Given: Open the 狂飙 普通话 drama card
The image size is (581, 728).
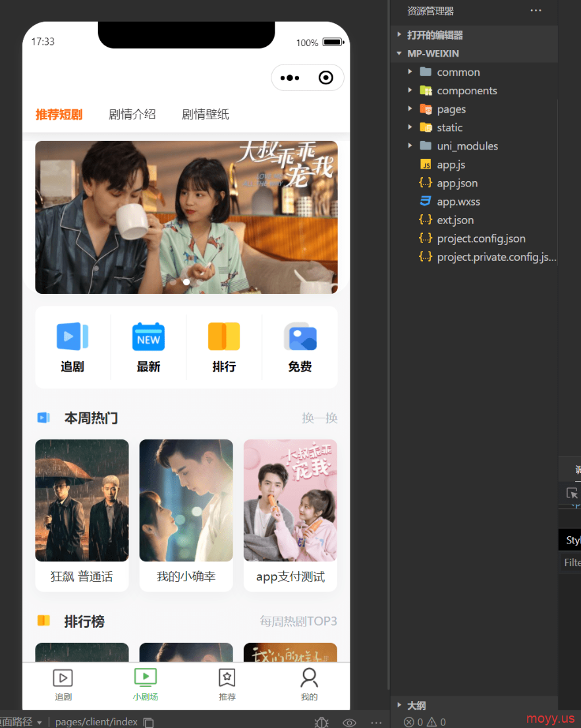Looking at the screenshot, I should point(82,515).
